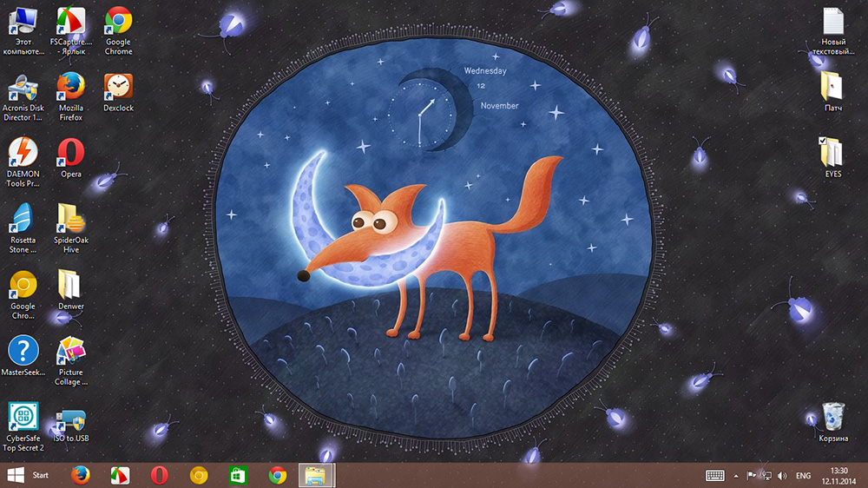Screen dimensions: 868x488
Task: Show hidden system tray icons
Action: [x=736, y=476]
